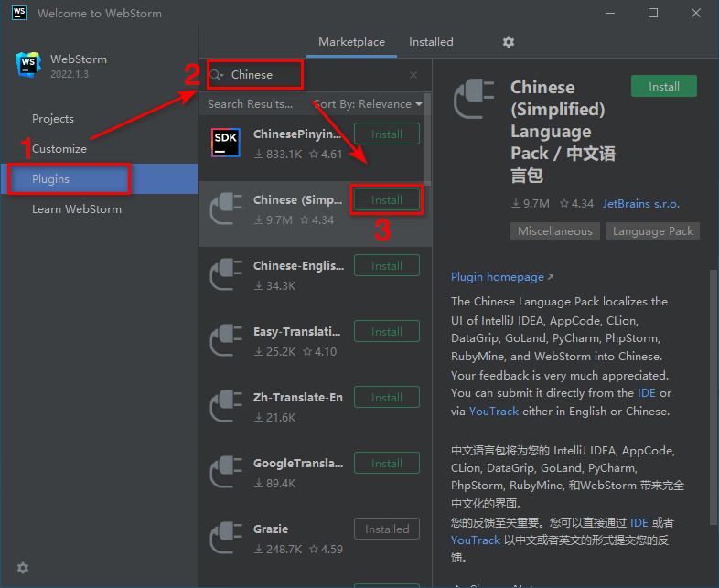
Task: Select the Chinese-English plugin name
Action: click(x=298, y=266)
